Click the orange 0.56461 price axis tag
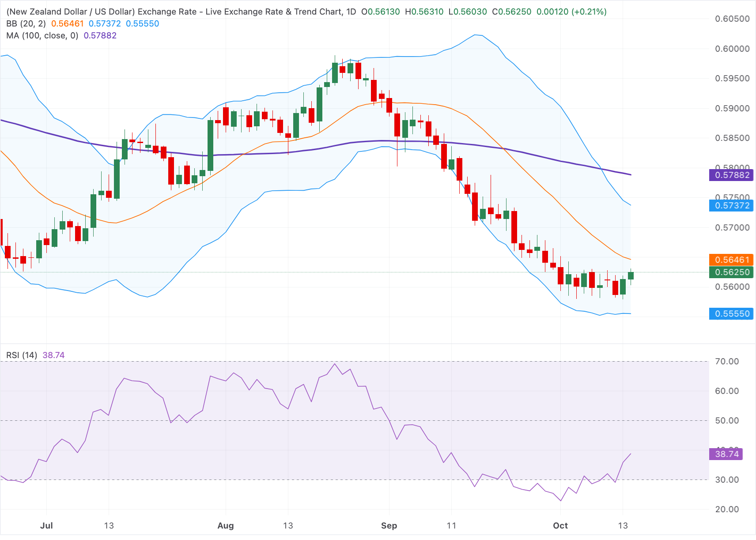The width and height of the screenshot is (756, 540). point(731,260)
